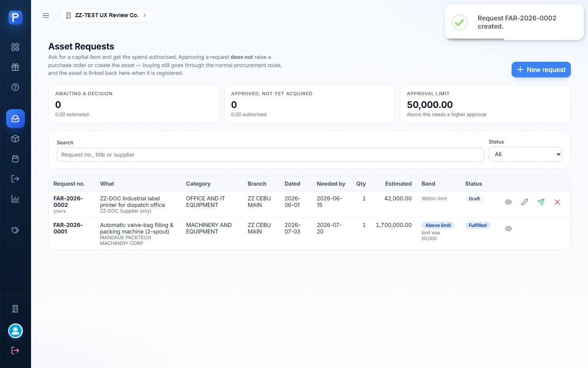588x368 pixels.
Task: Open the building company icon in sidebar
Action: [15, 309]
